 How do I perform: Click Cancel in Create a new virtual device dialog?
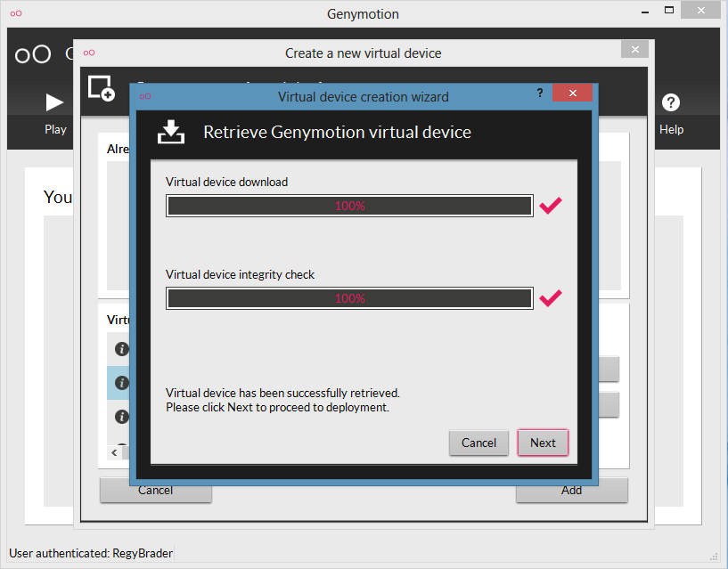pos(156,491)
